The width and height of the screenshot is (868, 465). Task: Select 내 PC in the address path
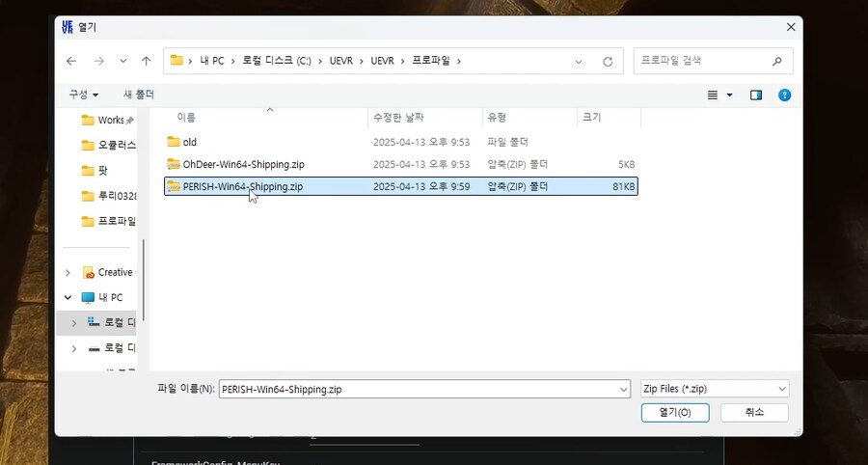click(x=212, y=61)
